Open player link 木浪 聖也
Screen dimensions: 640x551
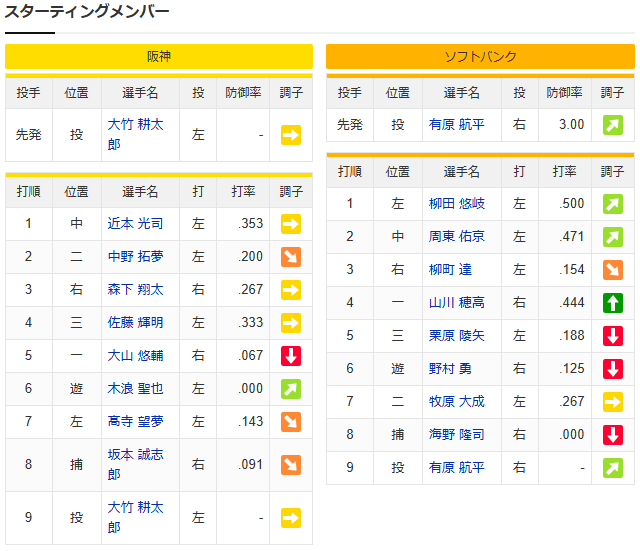[x=135, y=389]
